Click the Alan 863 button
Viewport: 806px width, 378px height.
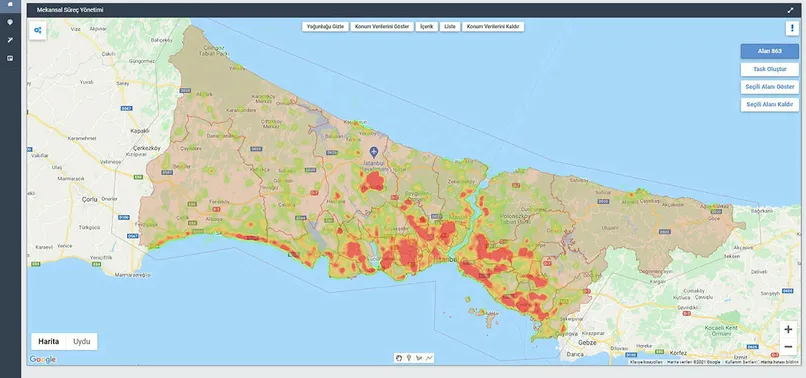point(770,51)
